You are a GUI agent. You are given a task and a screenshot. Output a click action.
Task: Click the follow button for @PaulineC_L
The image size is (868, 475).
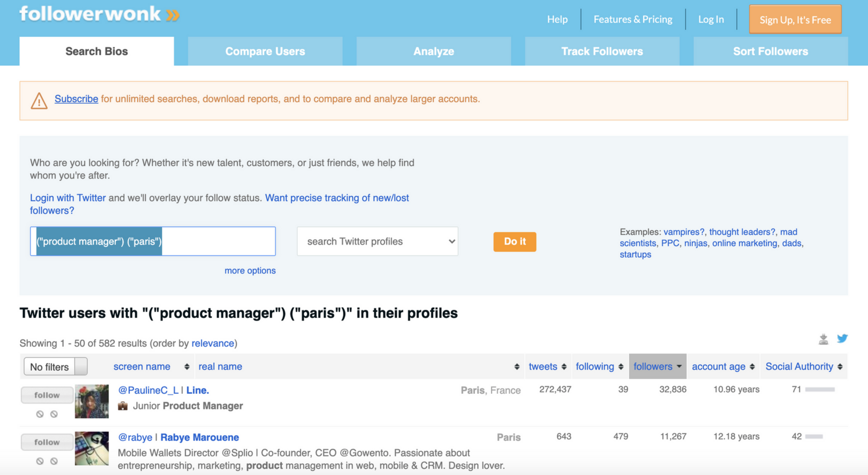coord(47,395)
